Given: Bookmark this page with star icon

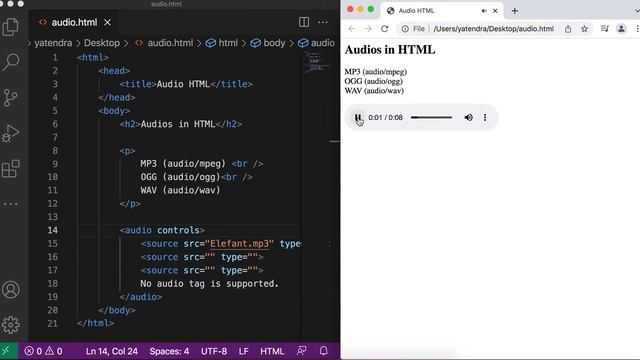Looking at the screenshot, I should (x=584, y=29).
